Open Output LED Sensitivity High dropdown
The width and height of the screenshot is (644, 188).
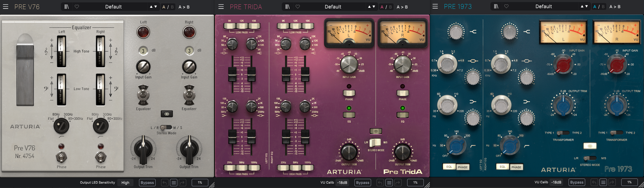125,183
